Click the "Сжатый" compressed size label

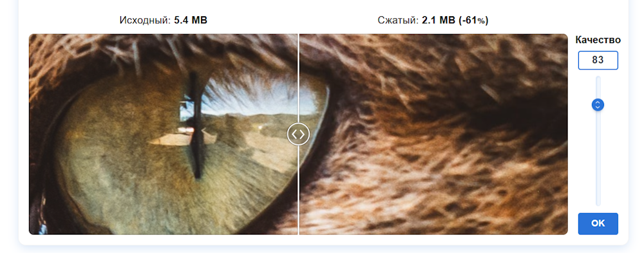tap(398, 20)
